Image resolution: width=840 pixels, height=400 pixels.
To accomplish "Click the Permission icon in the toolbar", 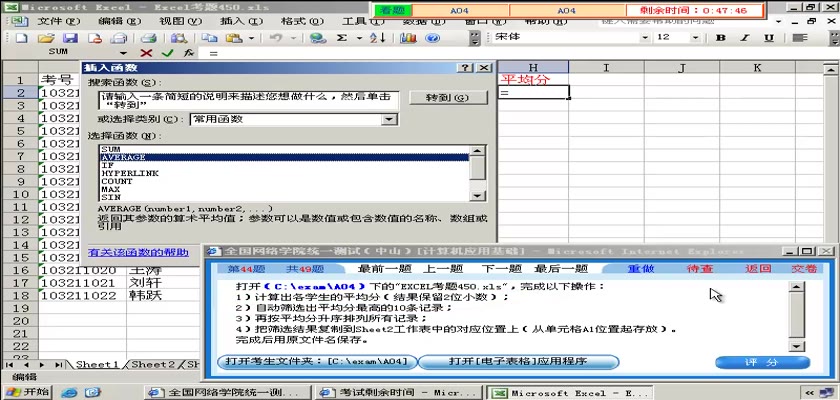I will pyautogui.click(x=95, y=38).
